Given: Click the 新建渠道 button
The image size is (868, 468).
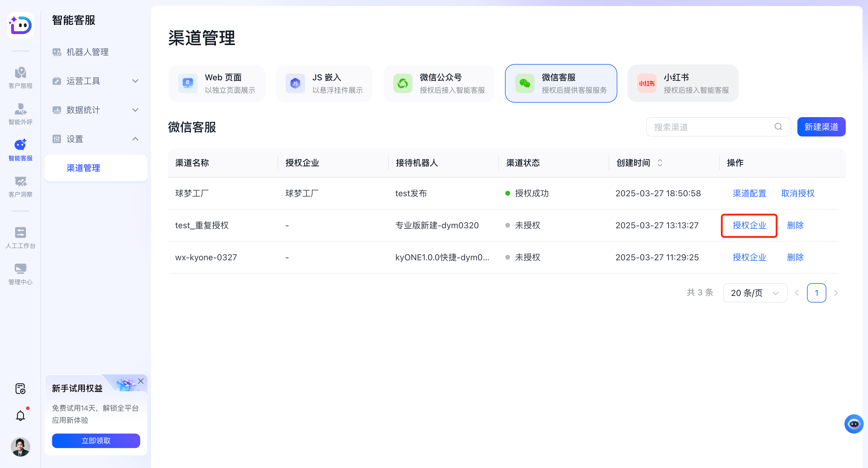Looking at the screenshot, I should [x=821, y=127].
